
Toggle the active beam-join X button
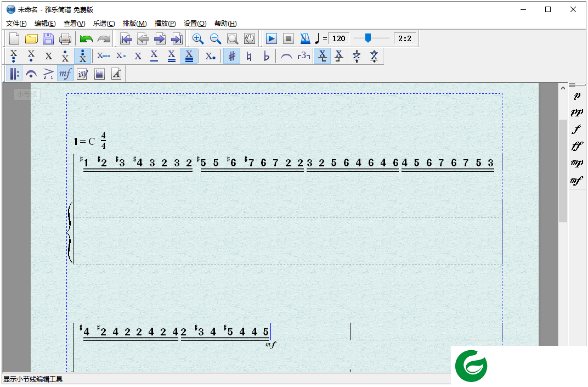322,57
